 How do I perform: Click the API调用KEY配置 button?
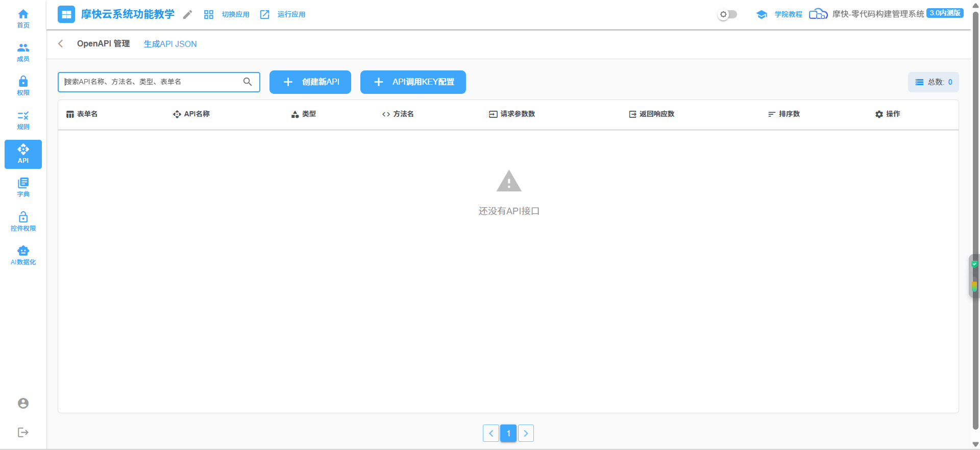tap(413, 82)
